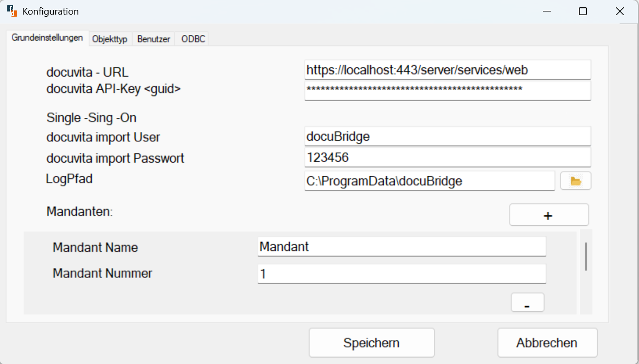The image size is (639, 364).
Task: Return to the Grundeinstellungen tab
Action: 47,38
